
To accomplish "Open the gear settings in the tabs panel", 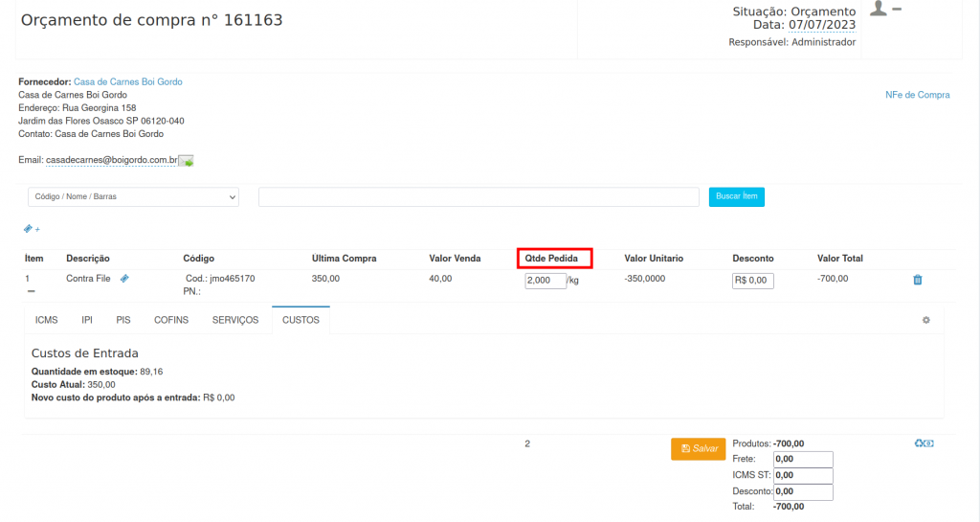I will [925, 320].
